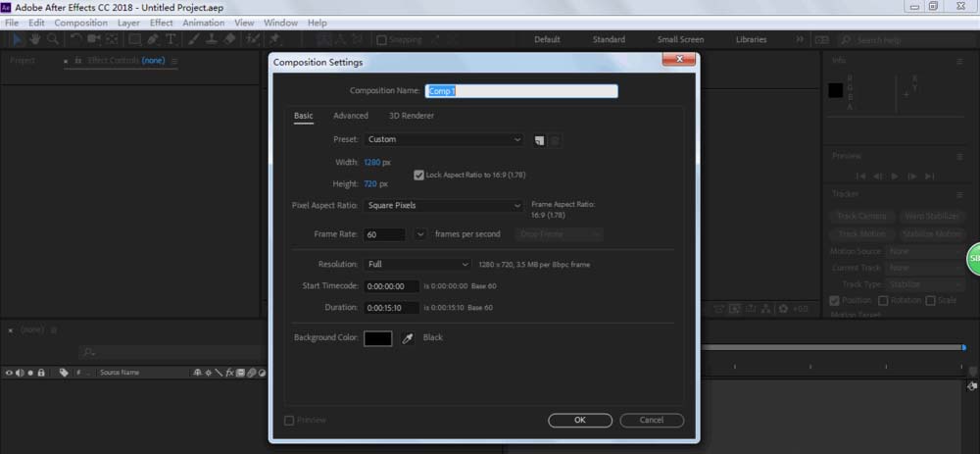Expand the workspace overflow chevrons

[x=800, y=39]
